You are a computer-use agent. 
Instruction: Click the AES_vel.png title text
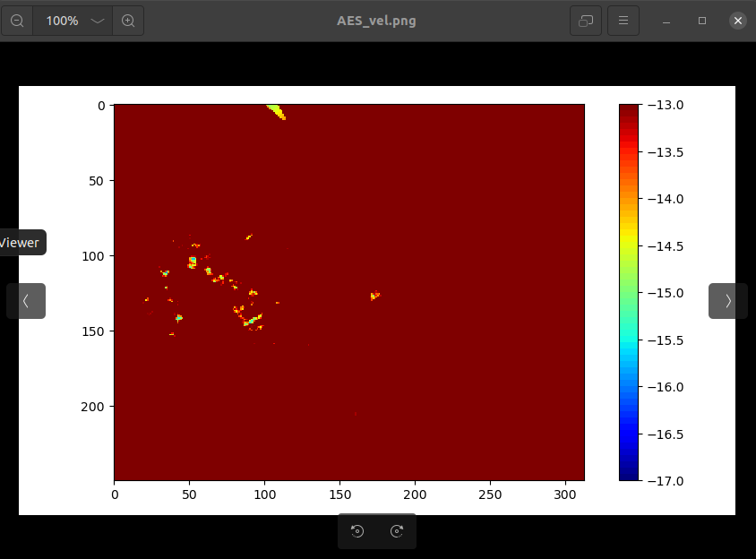pyautogui.click(x=376, y=21)
